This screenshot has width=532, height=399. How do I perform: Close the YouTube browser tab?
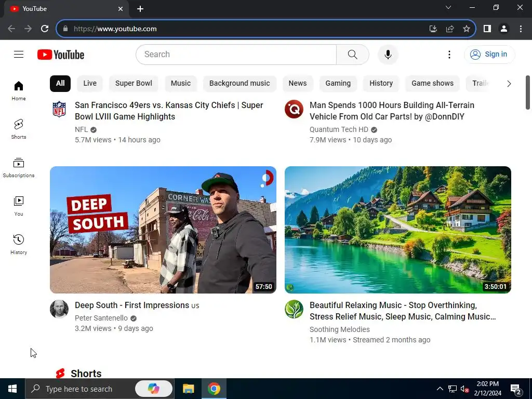pyautogui.click(x=121, y=9)
